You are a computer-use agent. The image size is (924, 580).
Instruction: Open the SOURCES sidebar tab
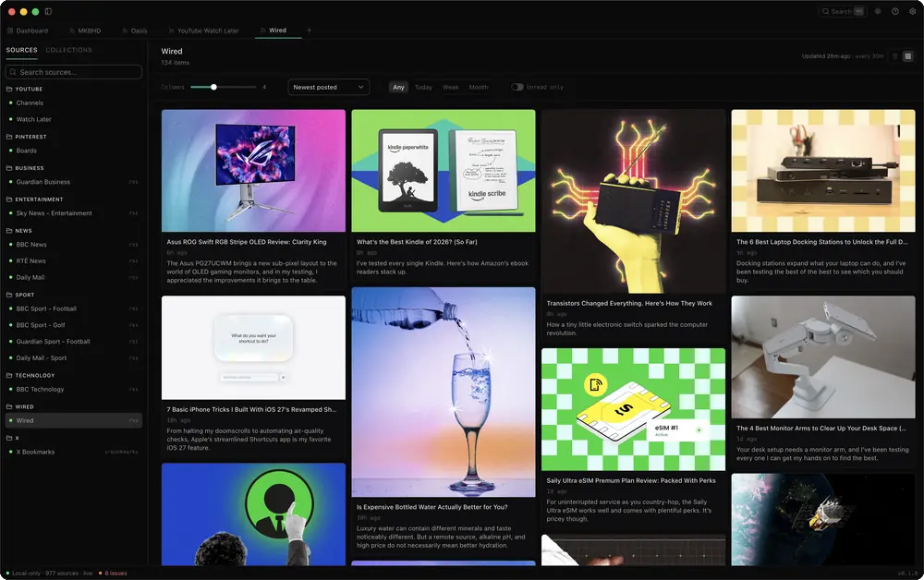22,50
